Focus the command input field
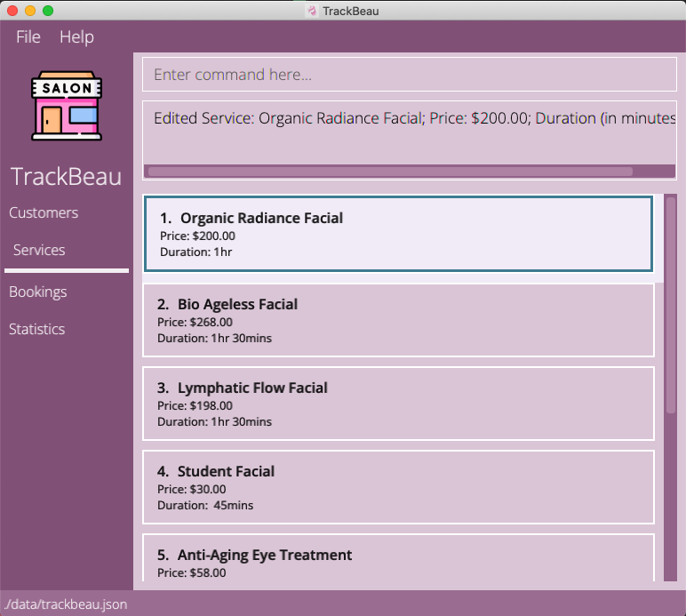686x616 pixels. 409,75
